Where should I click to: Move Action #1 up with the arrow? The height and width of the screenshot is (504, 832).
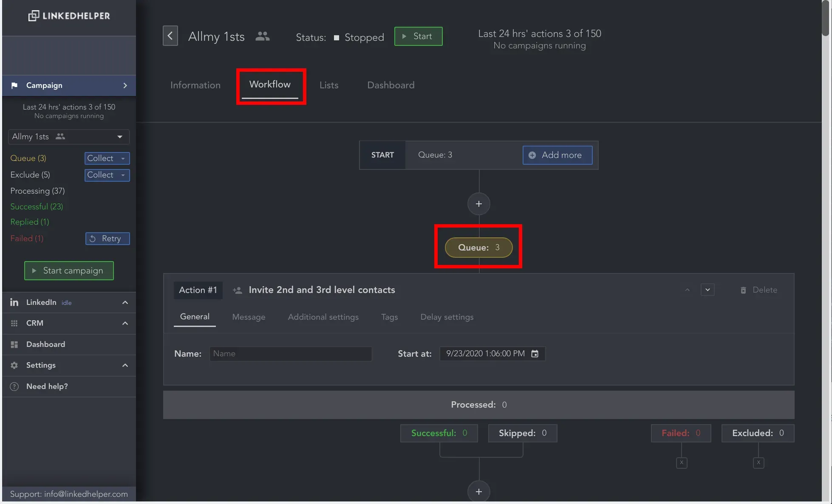tap(687, 290)
